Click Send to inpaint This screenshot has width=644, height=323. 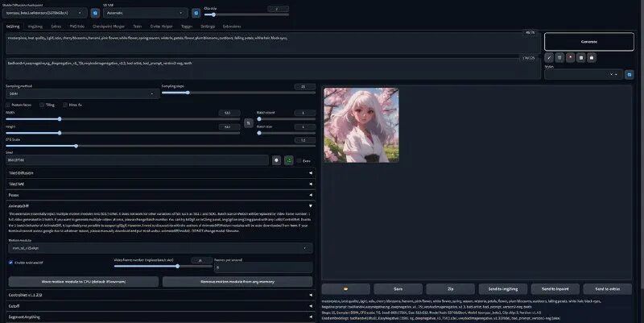555,289
